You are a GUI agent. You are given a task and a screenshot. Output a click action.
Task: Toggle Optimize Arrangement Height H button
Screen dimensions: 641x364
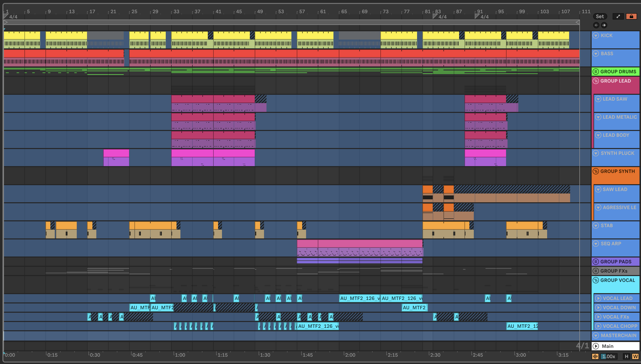(x=626, y=356)
